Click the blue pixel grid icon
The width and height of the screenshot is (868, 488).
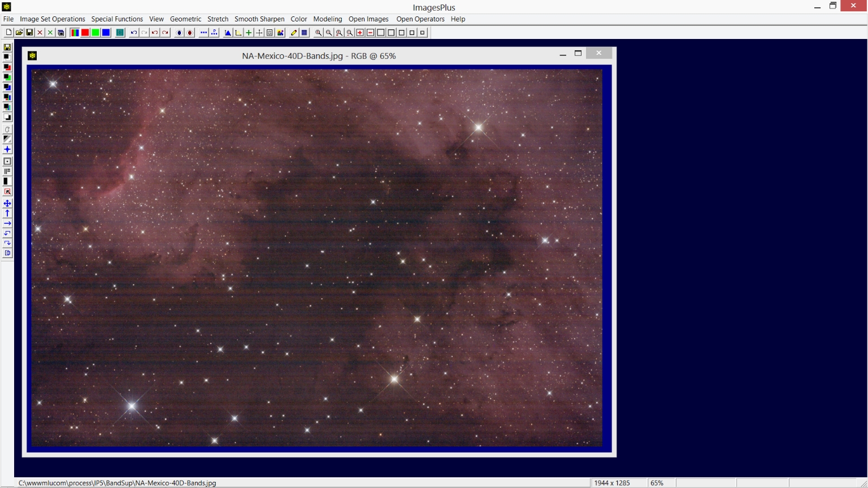coord(304,33)
